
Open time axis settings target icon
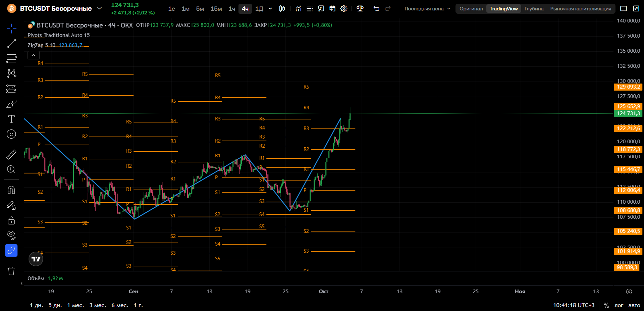[629, 292]
